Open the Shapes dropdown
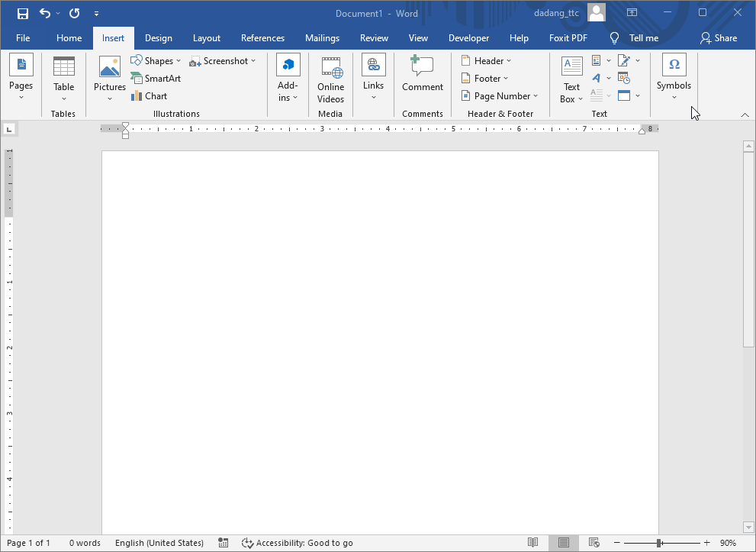The height and width of the screenshot is (552, 756). 156,60
